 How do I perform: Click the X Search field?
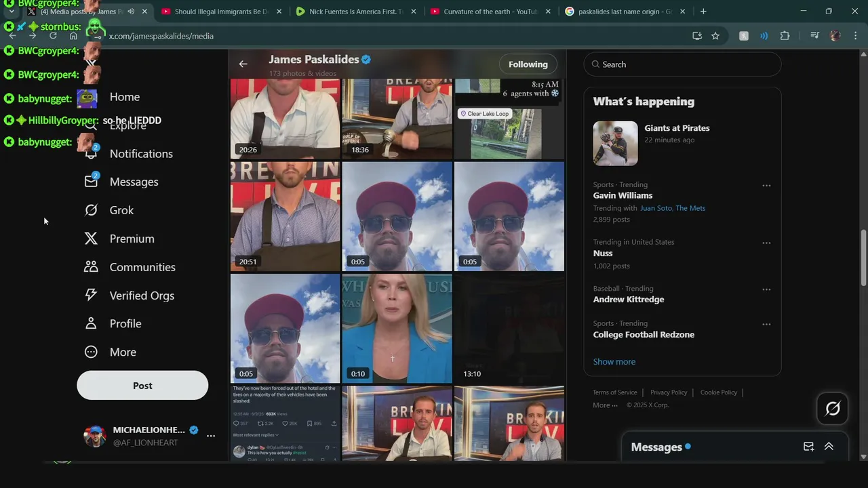tap(682, 64)
